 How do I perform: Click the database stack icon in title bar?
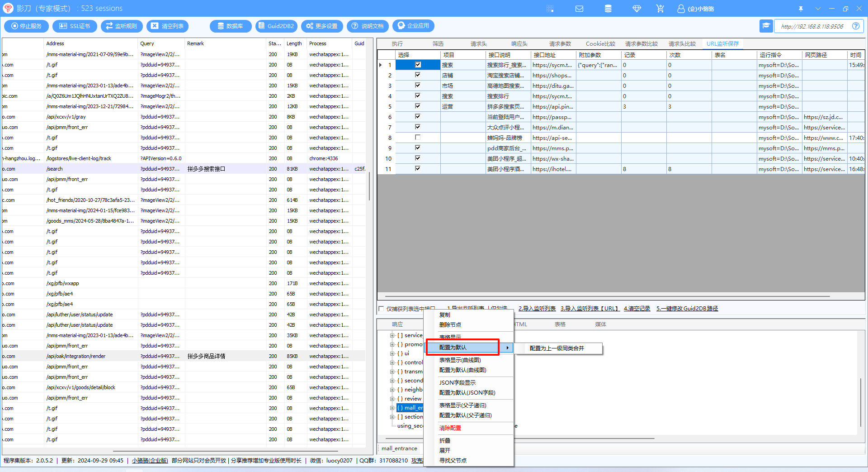[x=608, y=9]
